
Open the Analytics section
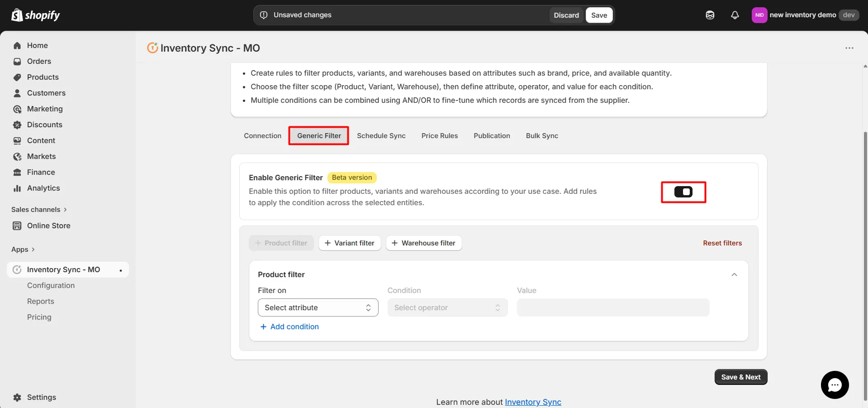43,188
